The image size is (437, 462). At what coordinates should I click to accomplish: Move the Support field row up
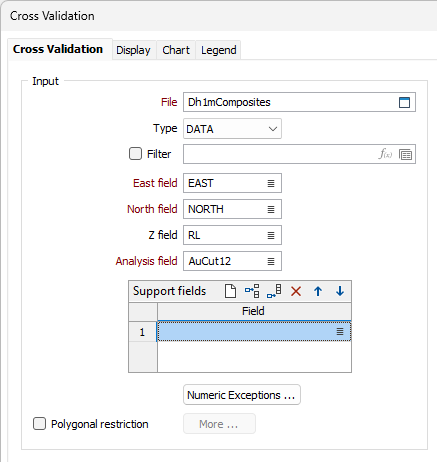(318, 291)
